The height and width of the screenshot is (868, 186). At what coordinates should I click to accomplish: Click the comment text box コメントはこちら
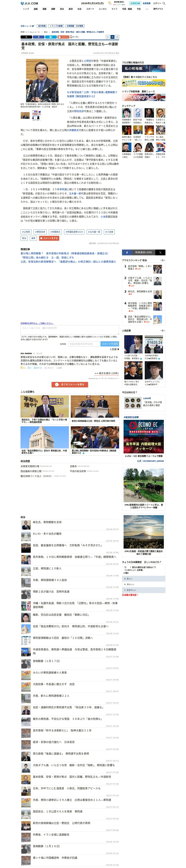click(70, 330)
